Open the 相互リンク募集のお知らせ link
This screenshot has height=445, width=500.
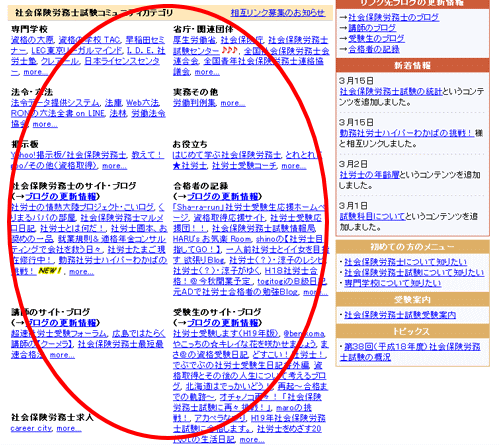coord(278,13)
